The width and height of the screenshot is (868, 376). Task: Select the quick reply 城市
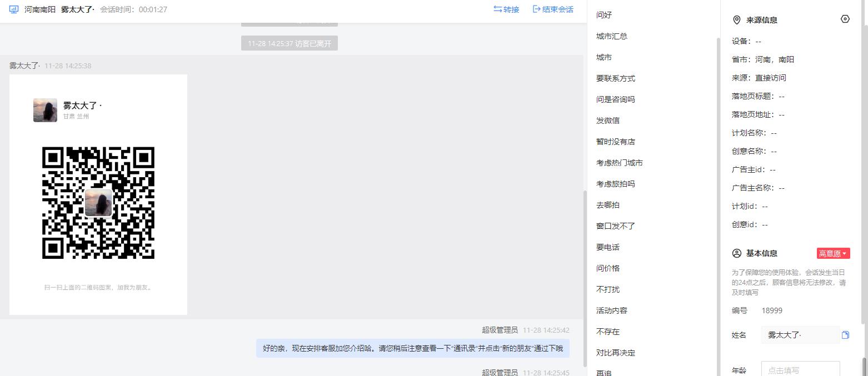pos(604,57)
